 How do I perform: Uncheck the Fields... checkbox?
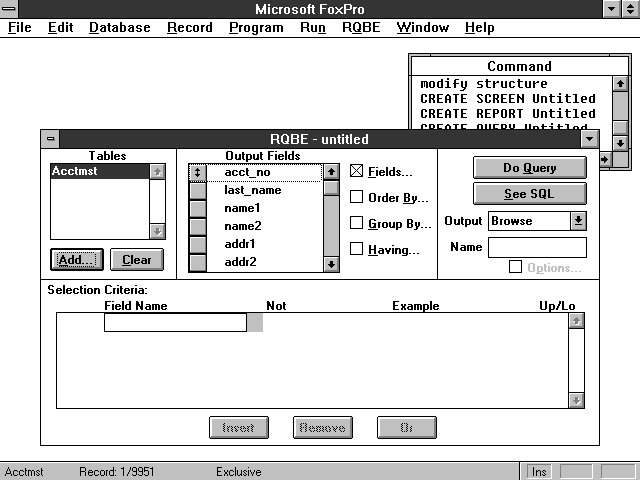(357, 172)
